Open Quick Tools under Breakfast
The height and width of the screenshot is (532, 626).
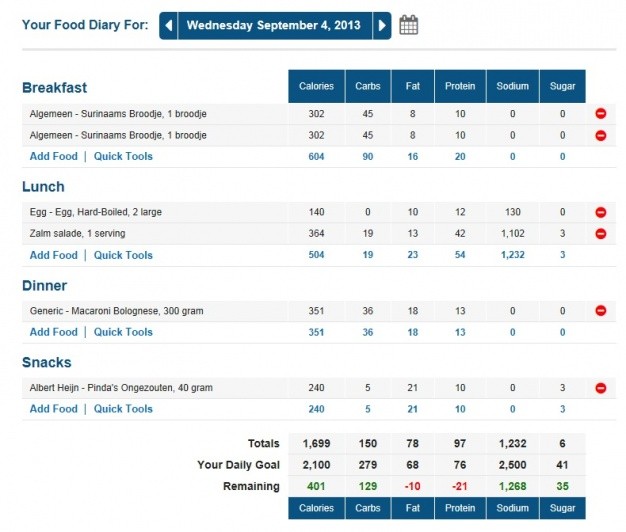(x=123, y=156)
